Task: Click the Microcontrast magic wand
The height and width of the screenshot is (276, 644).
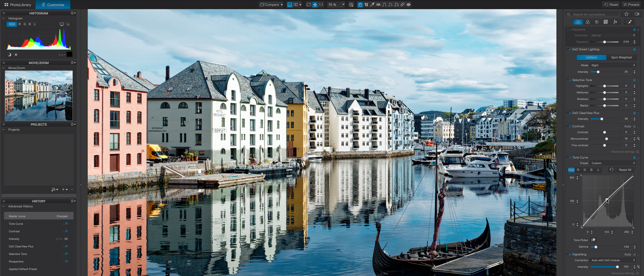Action: point(638,139)
